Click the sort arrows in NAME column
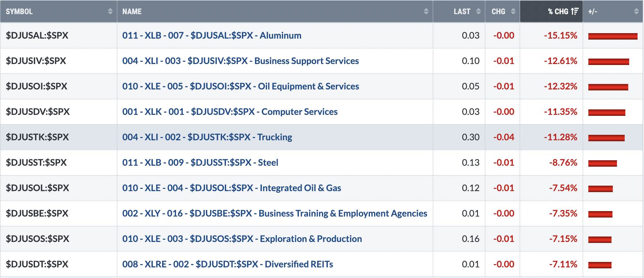Viewport: 644px width, 278px height. [426, 12]
